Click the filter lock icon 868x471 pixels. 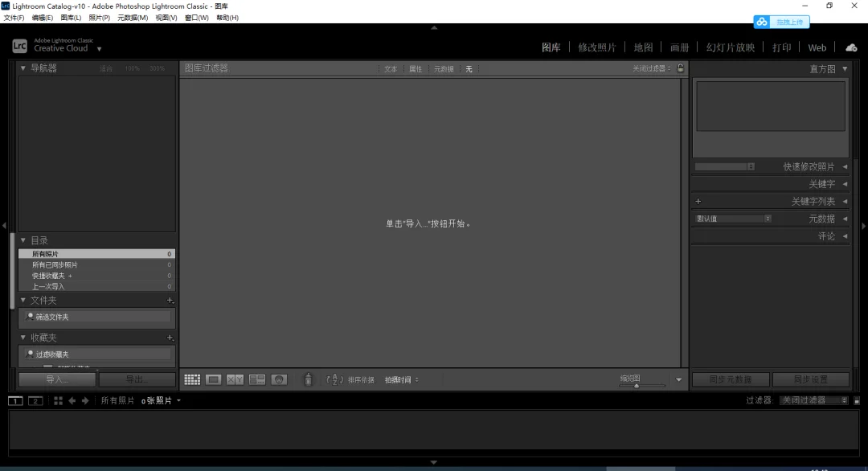[681, 68]
